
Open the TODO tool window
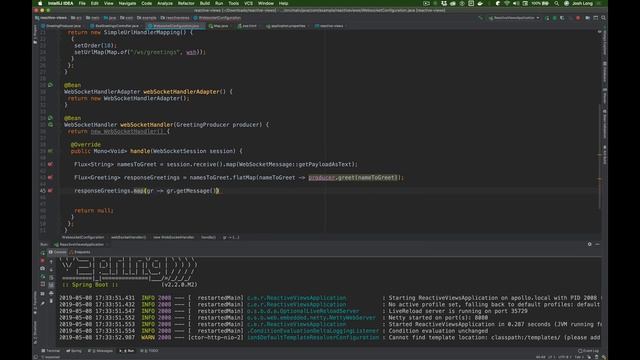coord(150,351)
